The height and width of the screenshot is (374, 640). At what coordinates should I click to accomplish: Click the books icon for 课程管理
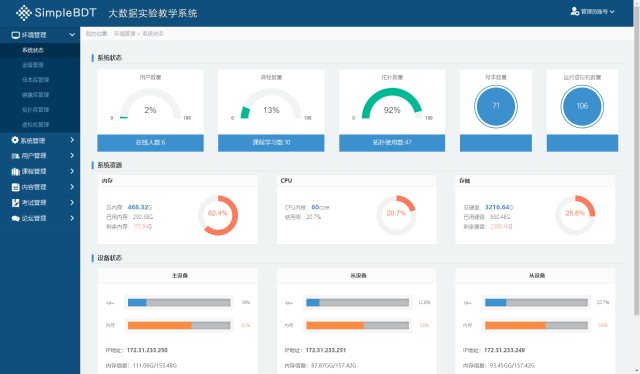(16, 171)
